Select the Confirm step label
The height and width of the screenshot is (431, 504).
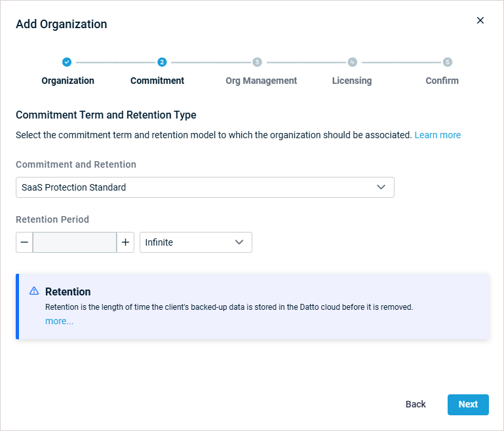pyautogui.click(x=442, y=81)
